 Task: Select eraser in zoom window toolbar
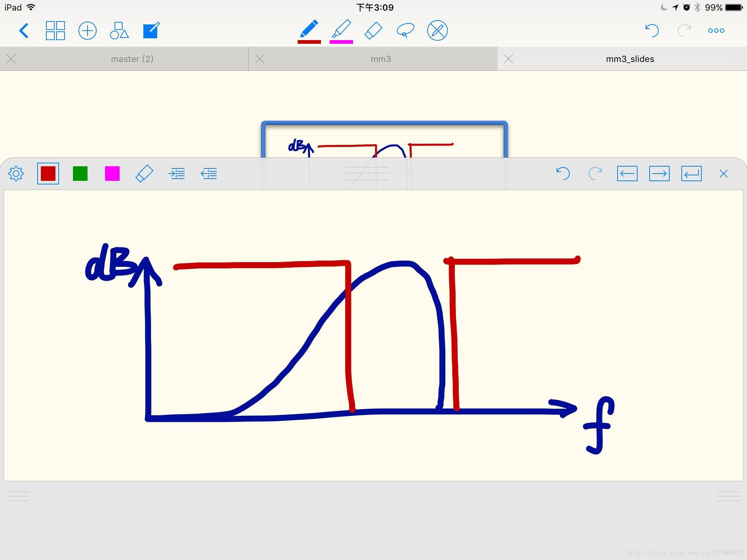click(x=144, y=174)
